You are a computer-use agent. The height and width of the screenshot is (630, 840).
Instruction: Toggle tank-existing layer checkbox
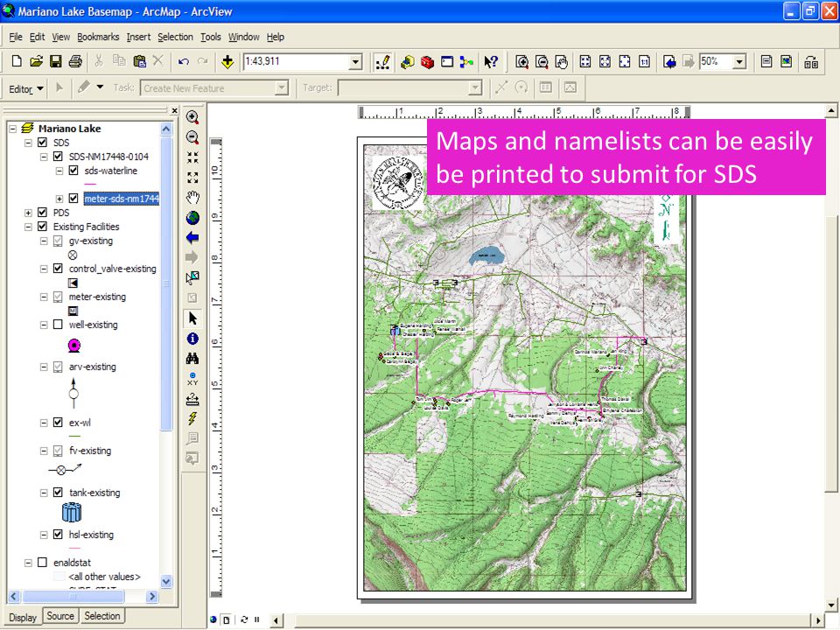click(58, 492)
